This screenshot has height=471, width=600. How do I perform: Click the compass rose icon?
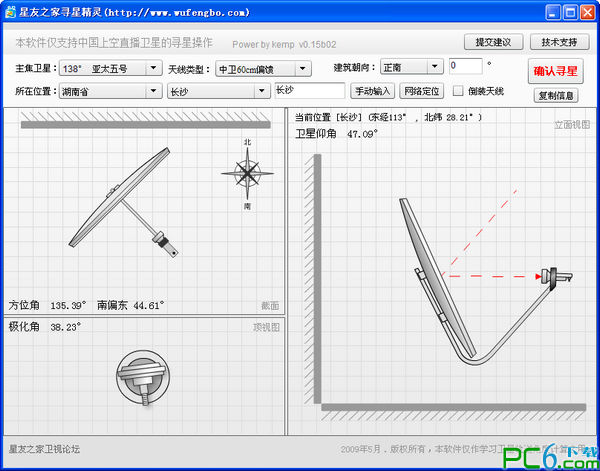coord(247,173)
